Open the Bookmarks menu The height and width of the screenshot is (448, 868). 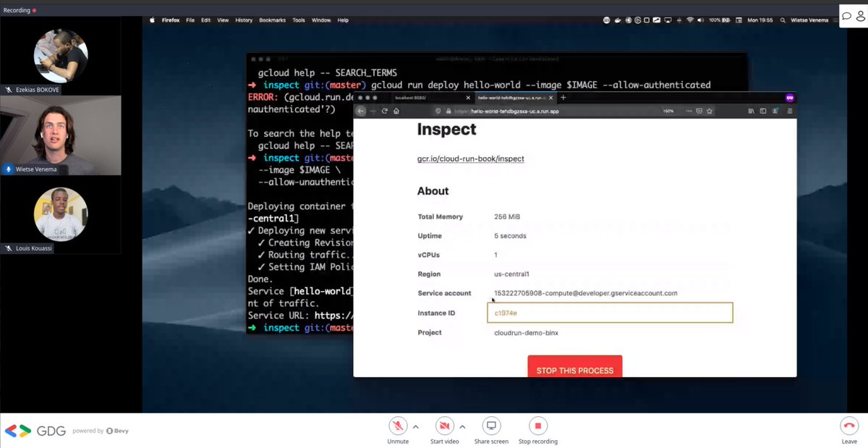273,20
